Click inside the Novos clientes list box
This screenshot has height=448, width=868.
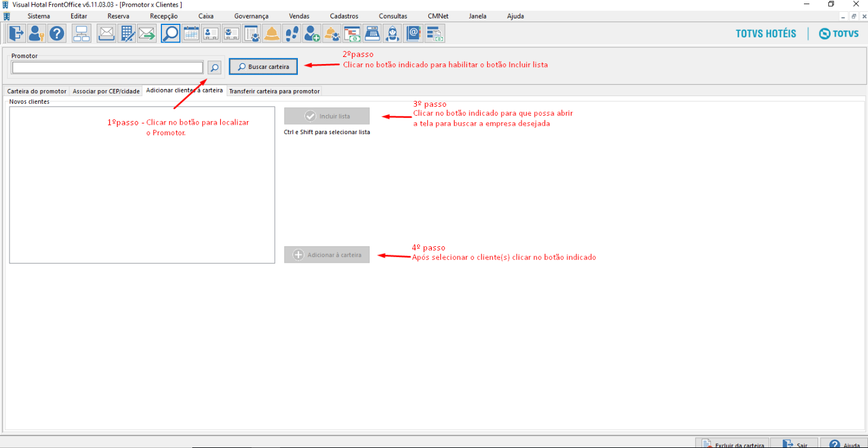click(x=142, y=185)
